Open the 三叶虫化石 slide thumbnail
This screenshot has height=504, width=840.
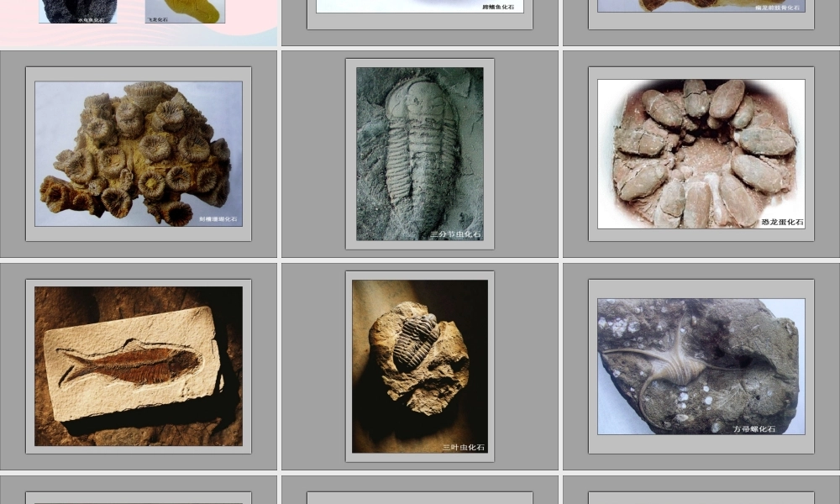[x=419, y=366]
